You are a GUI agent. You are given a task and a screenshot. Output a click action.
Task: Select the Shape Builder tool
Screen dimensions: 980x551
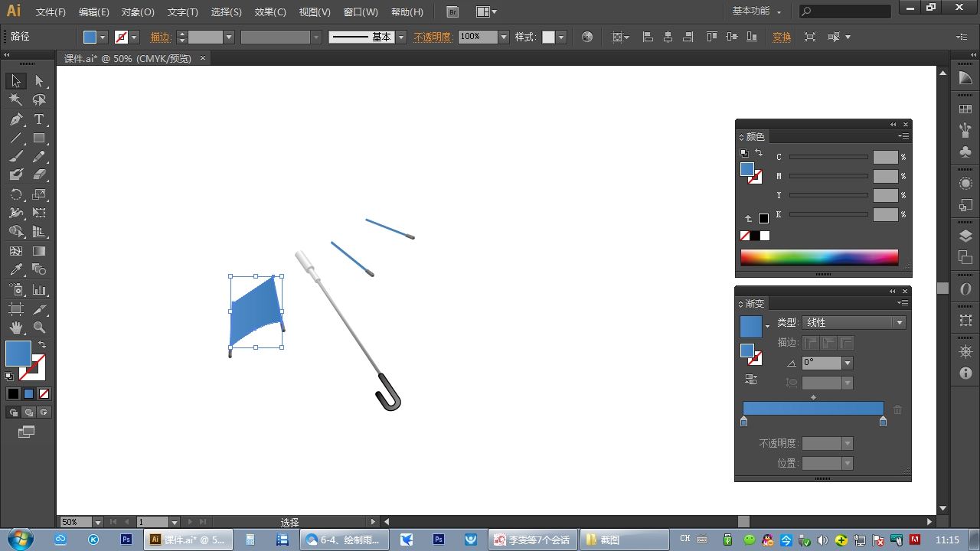pyautogui.click(x=16, y=232)
